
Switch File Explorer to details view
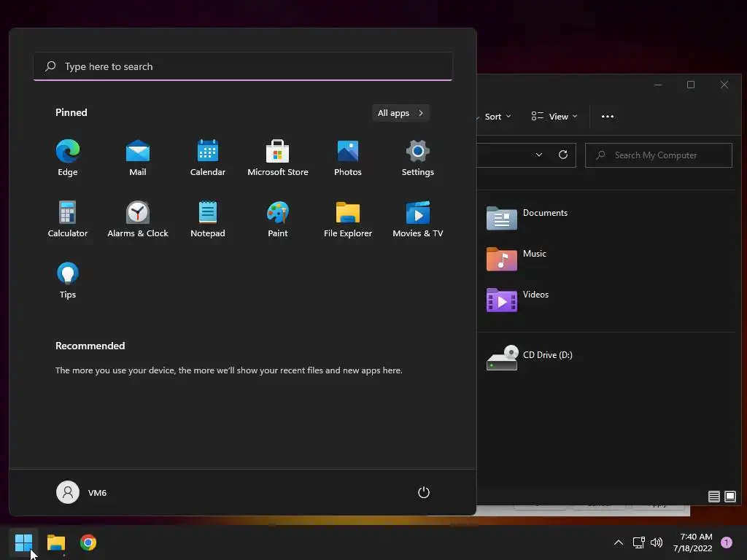pos(713,497)
